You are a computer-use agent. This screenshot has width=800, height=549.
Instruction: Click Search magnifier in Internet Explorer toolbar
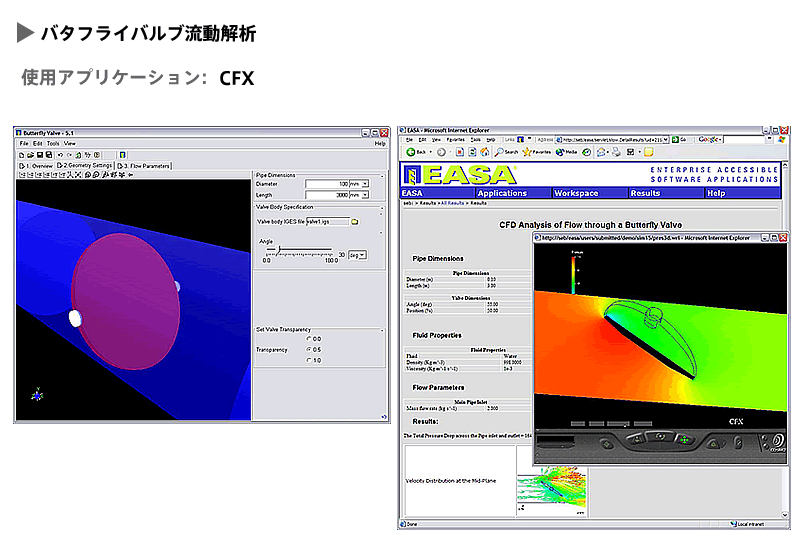(x=498, y=152)
